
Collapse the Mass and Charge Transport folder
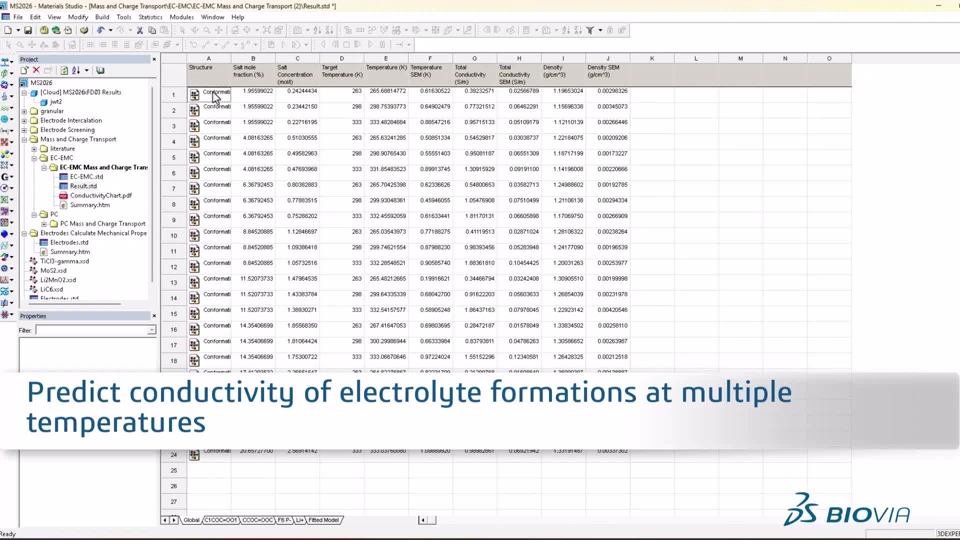point(24,140)
